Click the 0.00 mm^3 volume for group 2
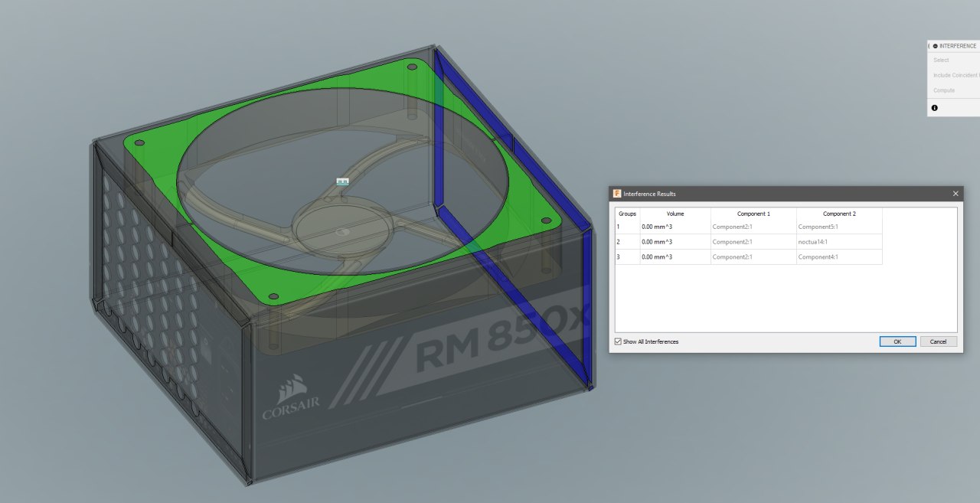The width and height of the screenshot is (980, 503). [x=675, y=242]
